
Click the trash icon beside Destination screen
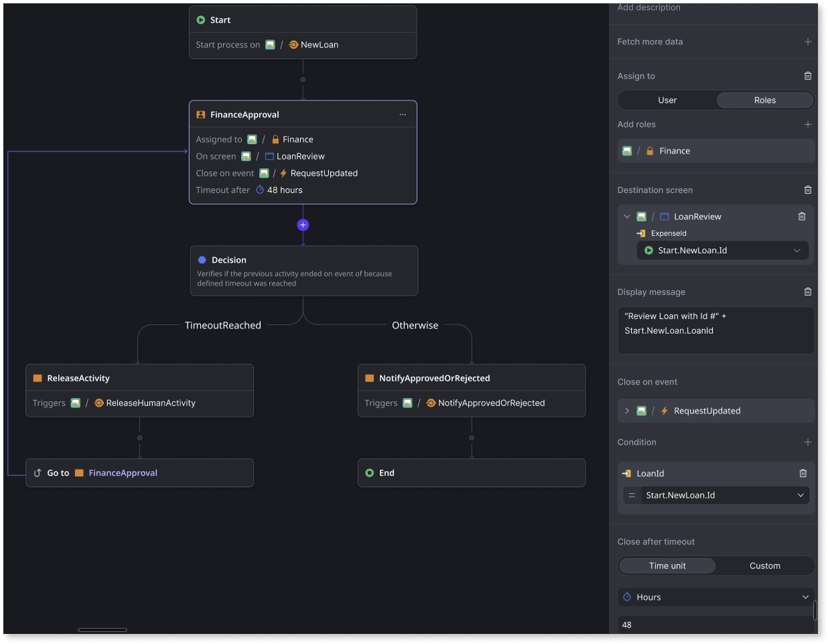pyautogui.click(x=808, y=190)
